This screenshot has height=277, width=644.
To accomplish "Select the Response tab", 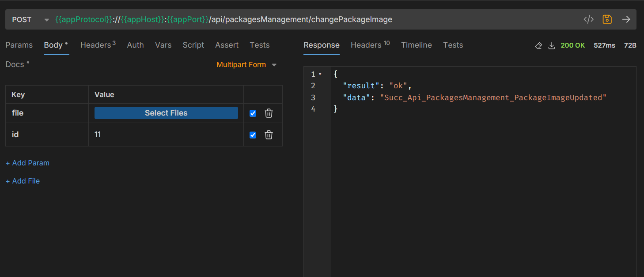I will pyautogui.click(x=322, y=45).
